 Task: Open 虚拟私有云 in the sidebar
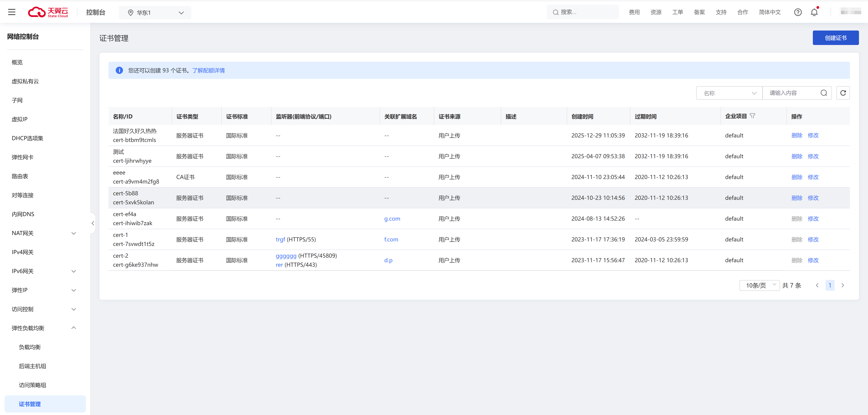click(25, 81)
